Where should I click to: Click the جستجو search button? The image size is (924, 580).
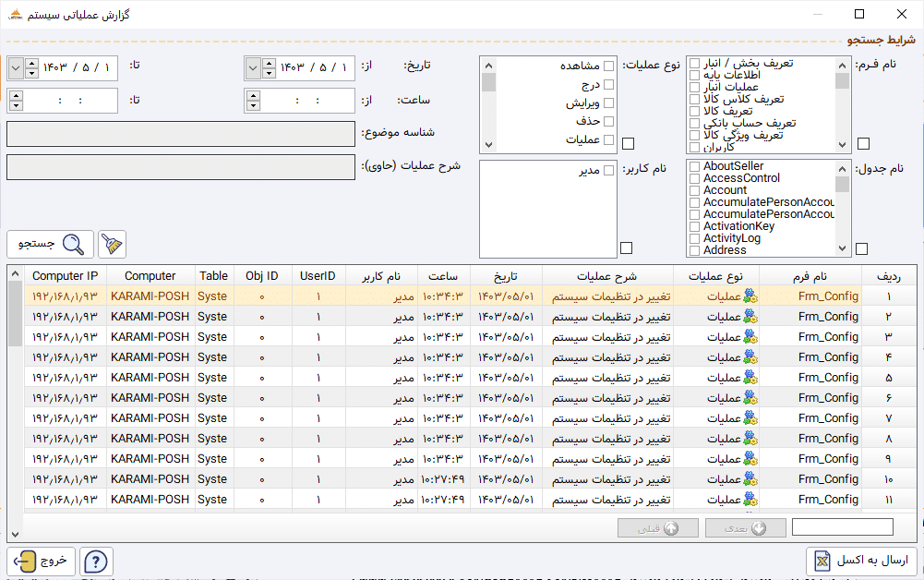pos(50,244)
